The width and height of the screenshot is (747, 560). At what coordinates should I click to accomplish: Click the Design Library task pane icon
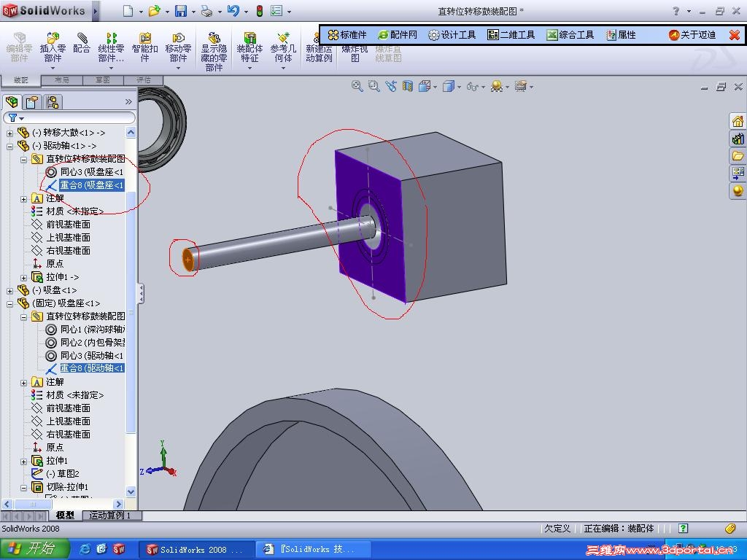click(738, 139)
